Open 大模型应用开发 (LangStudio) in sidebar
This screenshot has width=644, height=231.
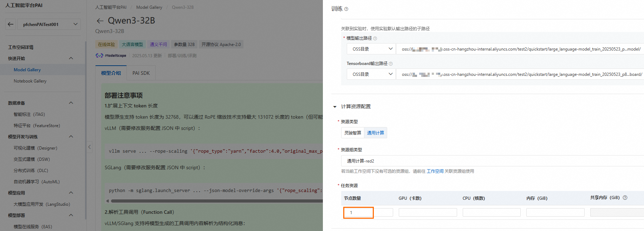[x=43, y=204]
